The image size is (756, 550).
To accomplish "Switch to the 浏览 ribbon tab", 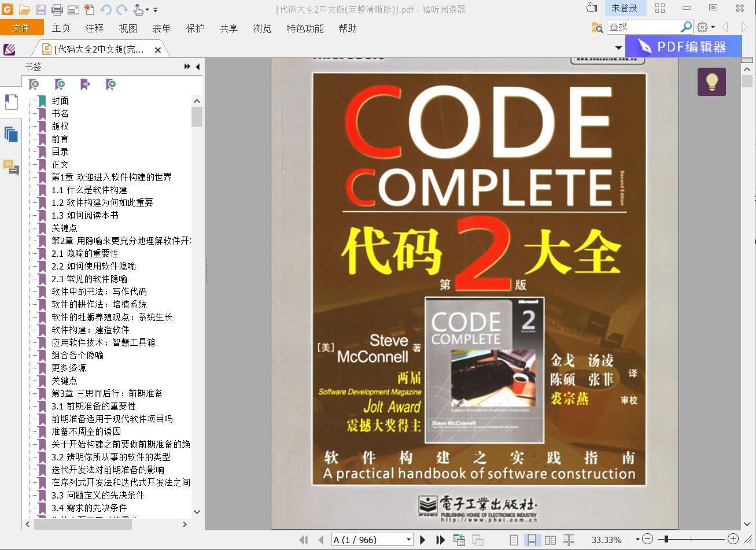I will 262,28.
